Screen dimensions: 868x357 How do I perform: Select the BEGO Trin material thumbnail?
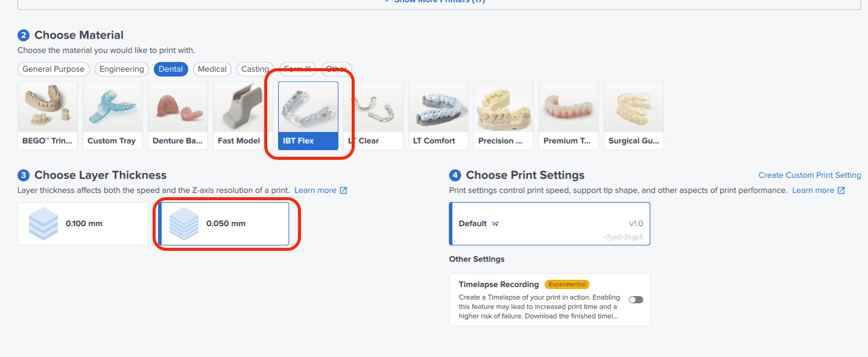click(x=48, y=115)
